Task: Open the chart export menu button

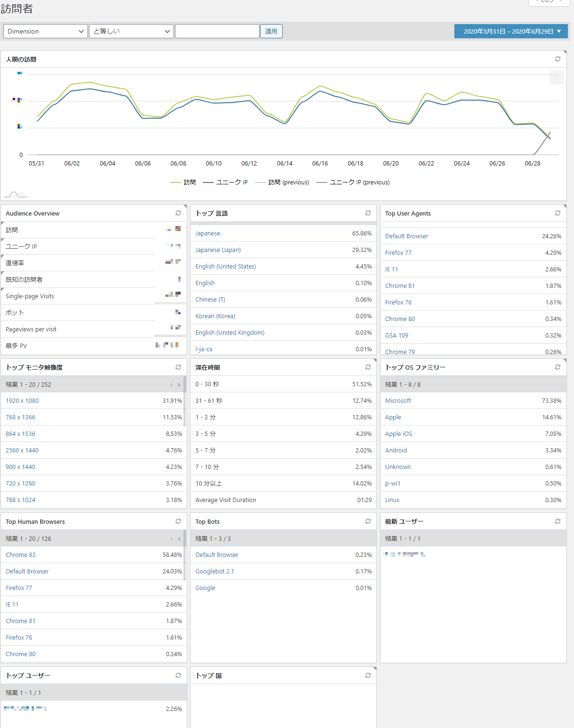Action: coord(556,77)
